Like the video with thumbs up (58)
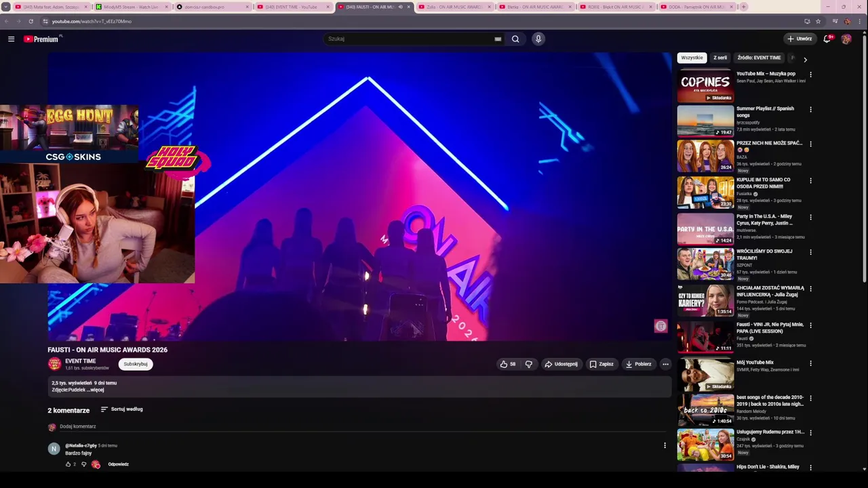Screen dimensions: 868x488 pos(508,364)
